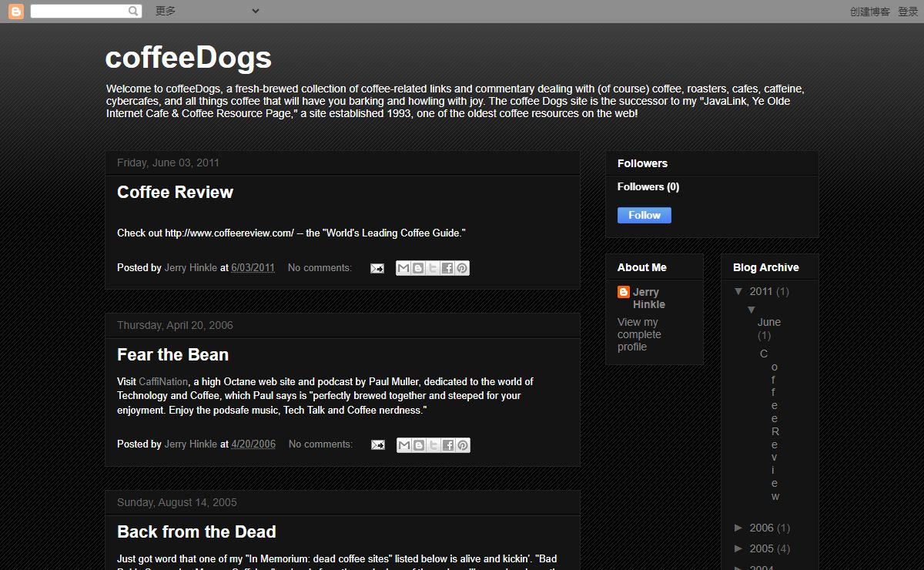Image resolution: width=924 pixels, height=570 pixels.
Task: Collapse the June archive arrow
Action: [x=752, y=309]
